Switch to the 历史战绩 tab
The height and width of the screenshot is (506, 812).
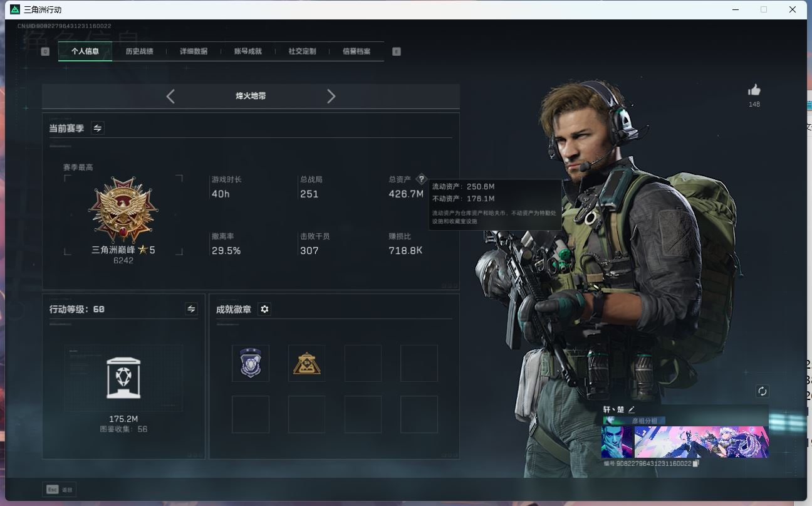[139, 51]
